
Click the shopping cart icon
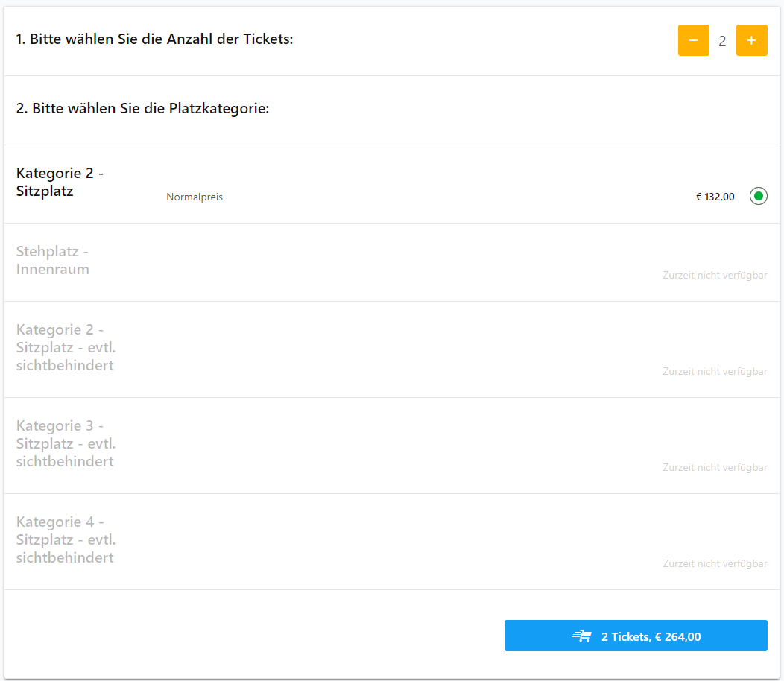582,636
